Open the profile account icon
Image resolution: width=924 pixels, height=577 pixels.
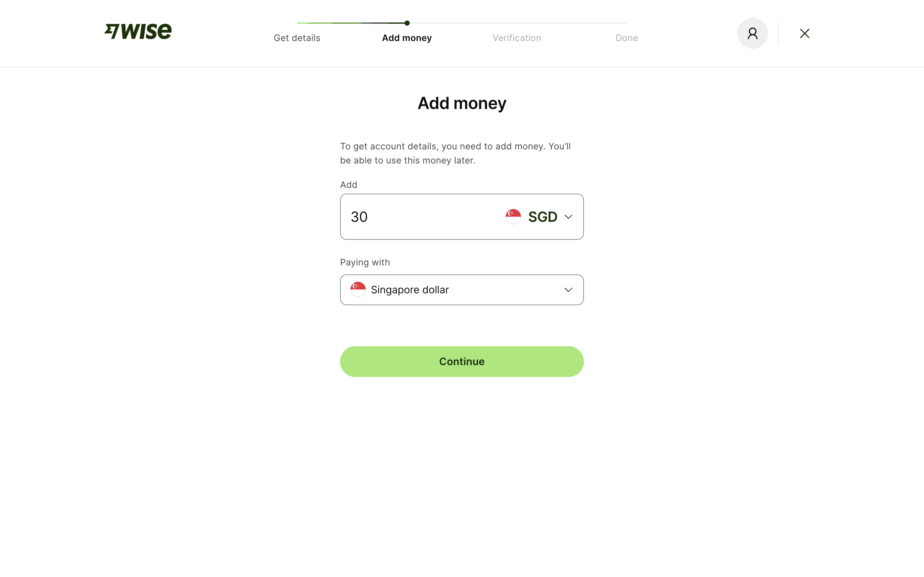[752, 34]
